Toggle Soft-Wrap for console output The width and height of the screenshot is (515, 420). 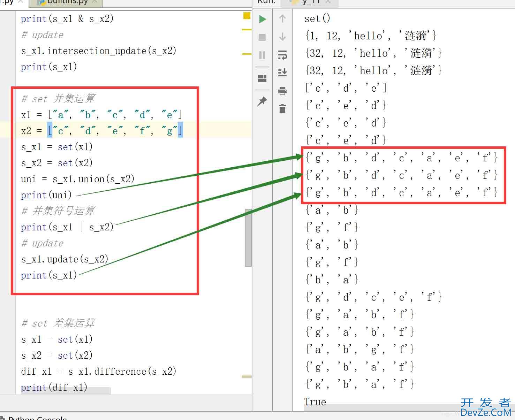tap(282, 55)
